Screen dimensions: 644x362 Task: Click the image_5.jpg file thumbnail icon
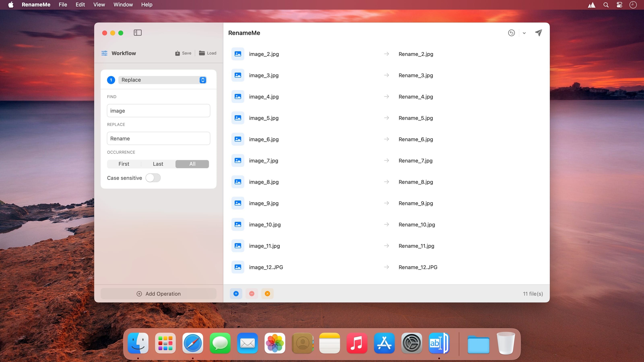click(x=238, y=118)
